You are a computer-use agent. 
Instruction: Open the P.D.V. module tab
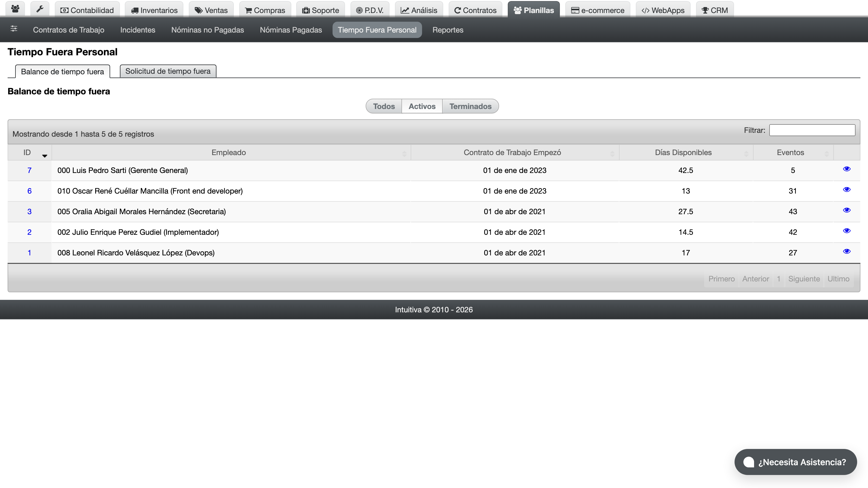tap(370, 10)
